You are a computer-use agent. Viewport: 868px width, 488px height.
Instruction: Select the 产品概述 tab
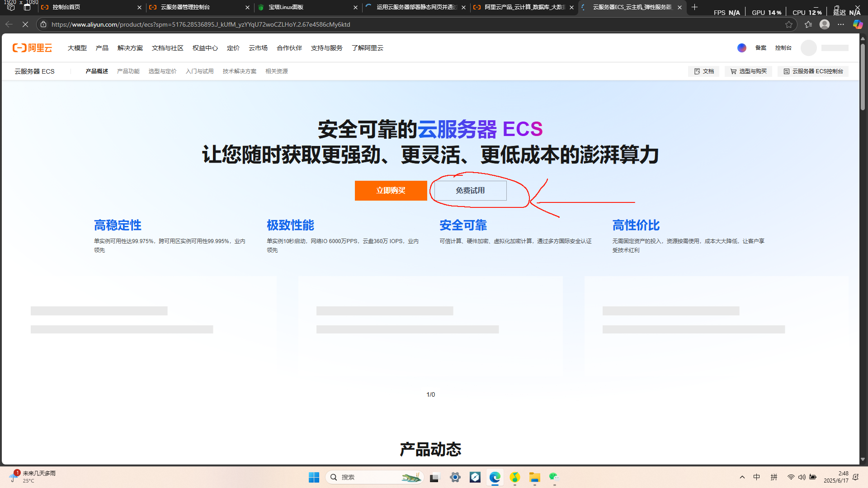point(97,71)
